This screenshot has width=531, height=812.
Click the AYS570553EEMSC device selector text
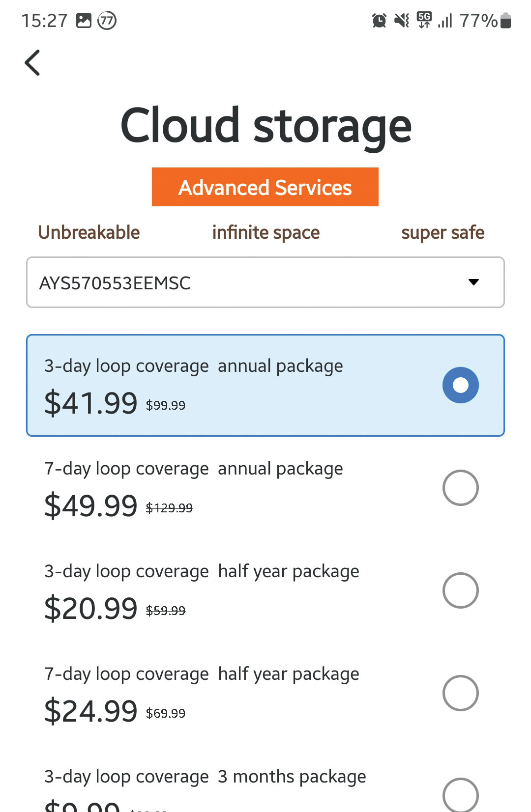(x=115, y=283)
